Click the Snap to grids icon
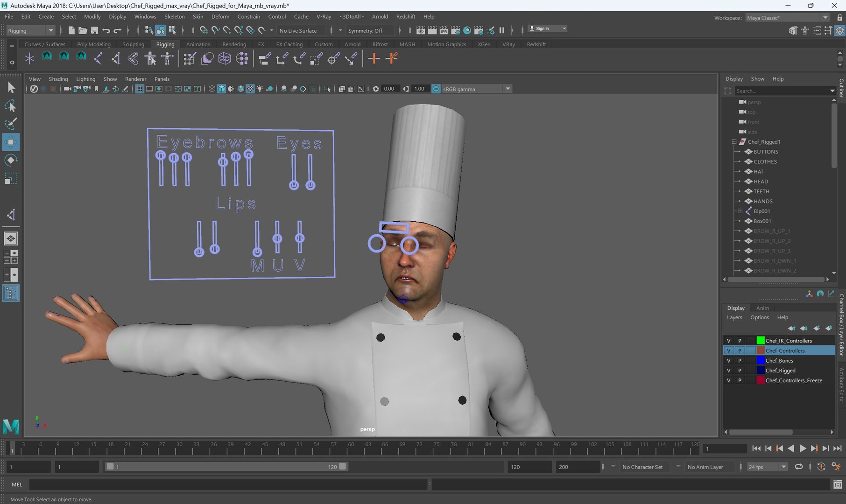The image size is (846, 504). [x=204, y=30]
